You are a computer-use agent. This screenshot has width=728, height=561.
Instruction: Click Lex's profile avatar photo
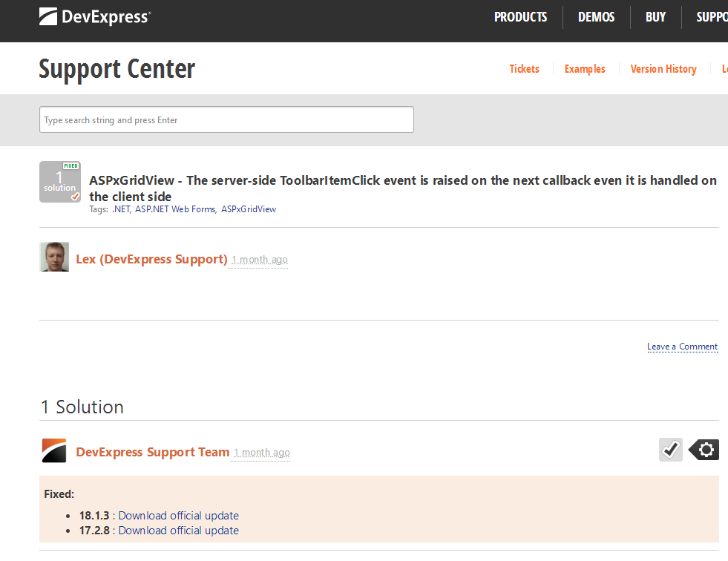[54, 257]
